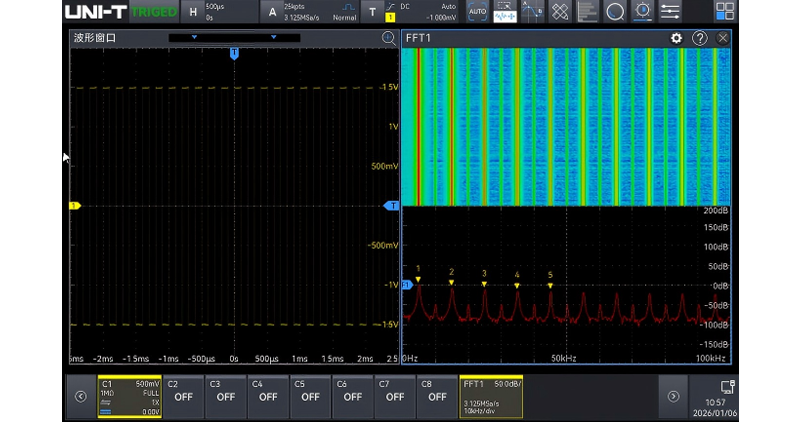This screenshot has width=800, height=422.
Task: Click the magnifier search icon in toolbar
Action: [615, 11]
